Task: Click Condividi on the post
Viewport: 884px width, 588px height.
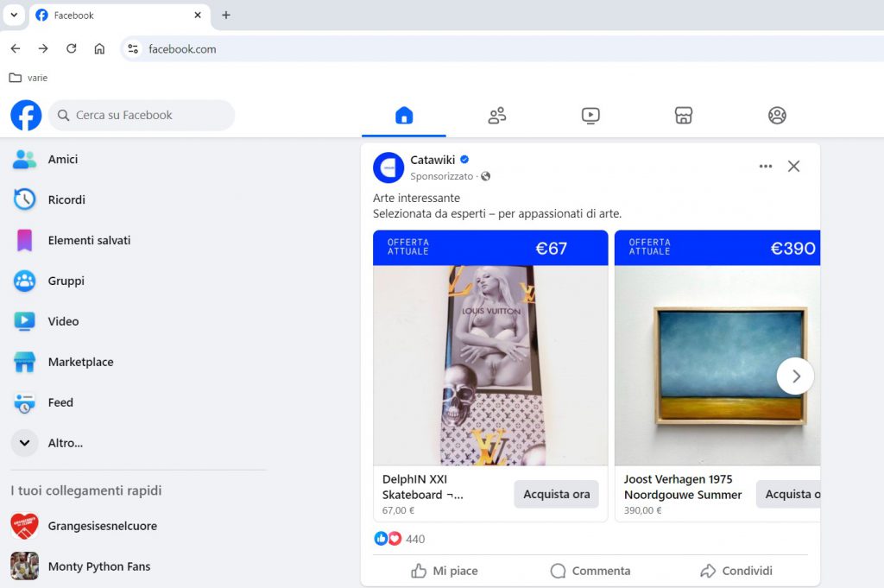Action: (736, 571)
